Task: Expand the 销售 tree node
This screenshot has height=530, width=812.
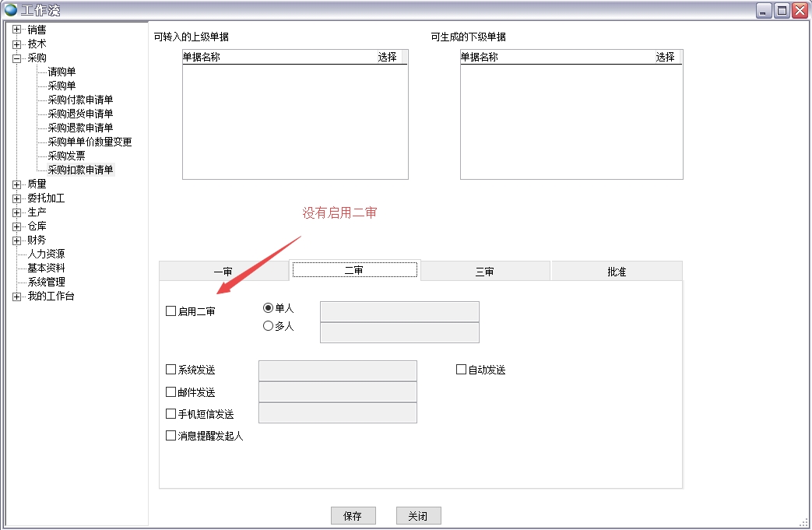Action: point(16,30)
